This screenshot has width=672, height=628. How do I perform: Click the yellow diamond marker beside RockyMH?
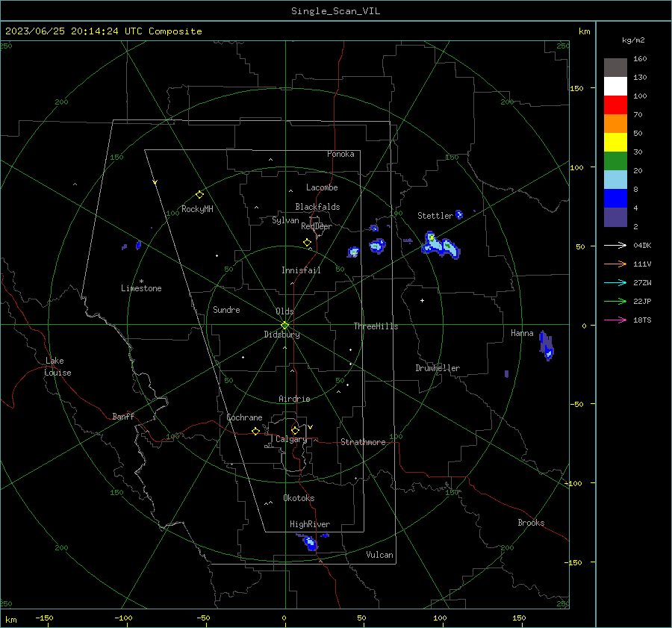(199, 195)
